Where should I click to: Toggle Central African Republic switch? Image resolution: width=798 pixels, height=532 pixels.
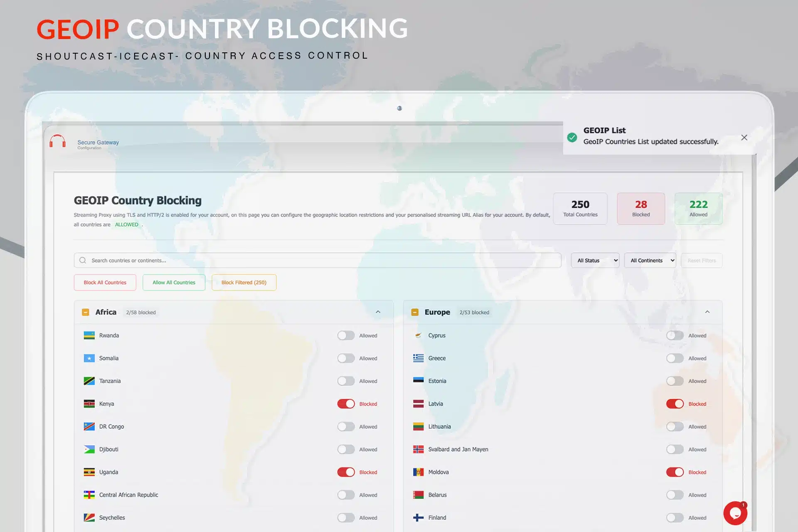(x=346, y=495)
